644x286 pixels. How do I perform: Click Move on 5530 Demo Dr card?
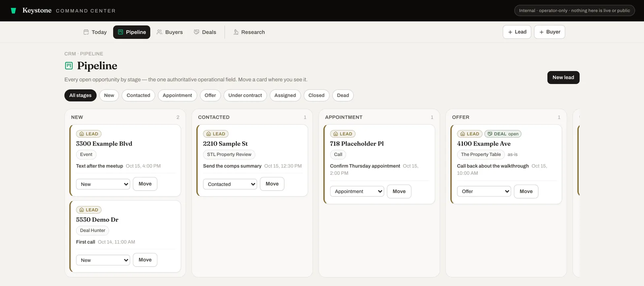(145, 260)
